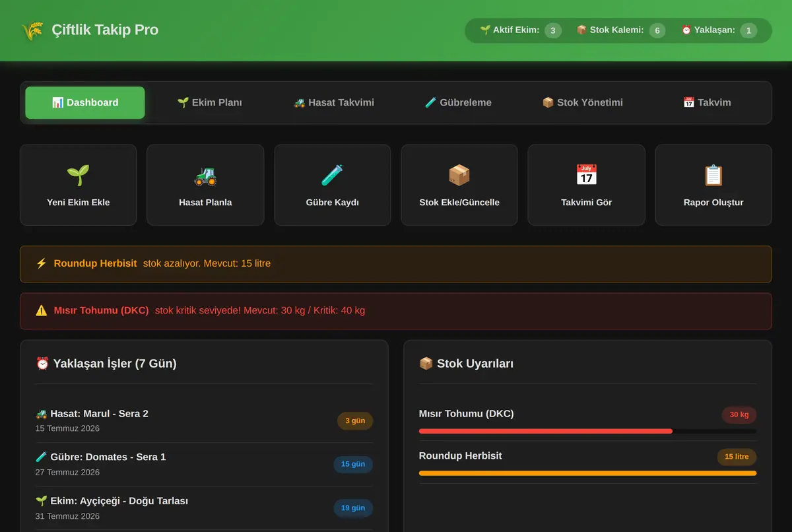This screenshot has height=532, width=792.
Task: Click the seedling icon beside Aktif Ekim counter
Action: [x=485, y=30]
